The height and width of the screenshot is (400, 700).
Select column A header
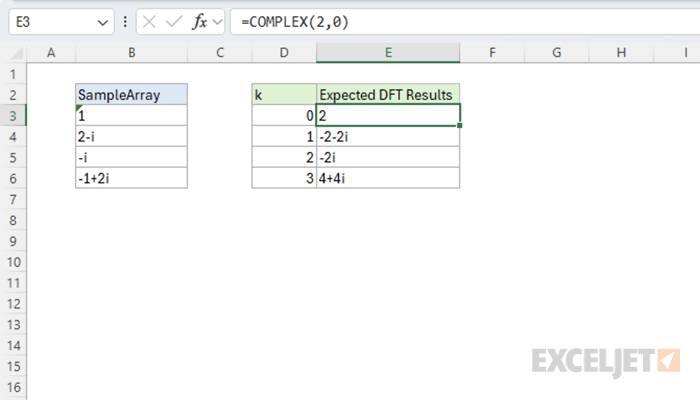(x=51, y=53)
